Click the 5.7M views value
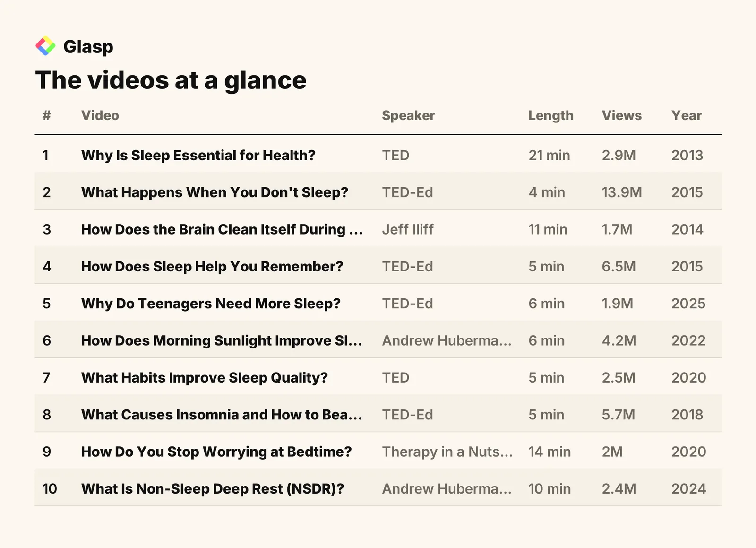This screenshot has width=756, height=548. click(619, 415)
